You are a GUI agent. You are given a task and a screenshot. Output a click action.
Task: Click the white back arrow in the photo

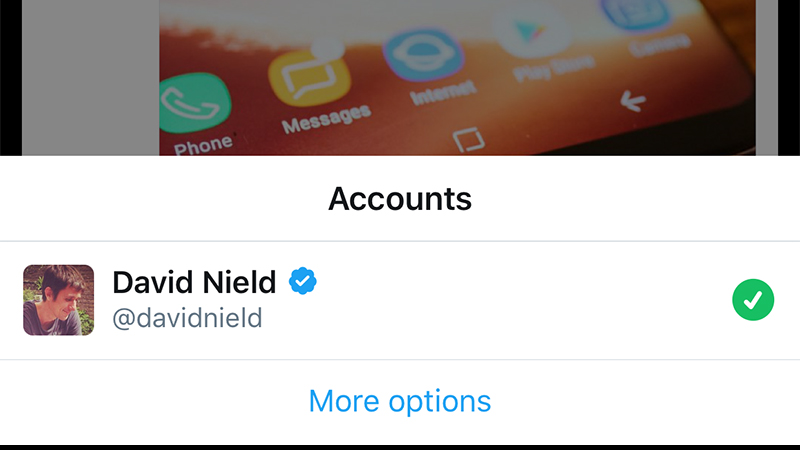coord(633,101)
